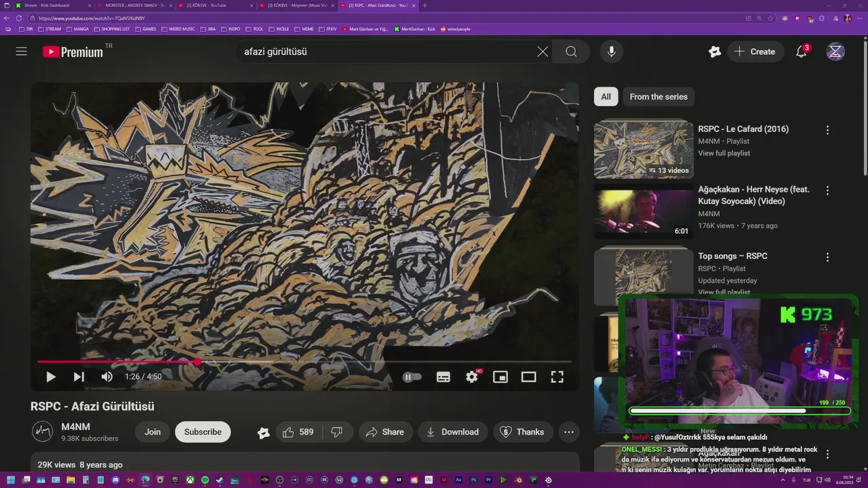Open the YouTube guide hamburger menu

click(x=22, y=52)
